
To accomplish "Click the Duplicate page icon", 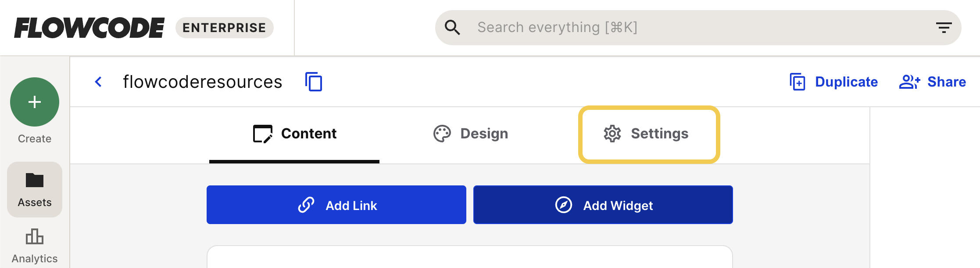I will pyautogui.click(x=798, y=82).
